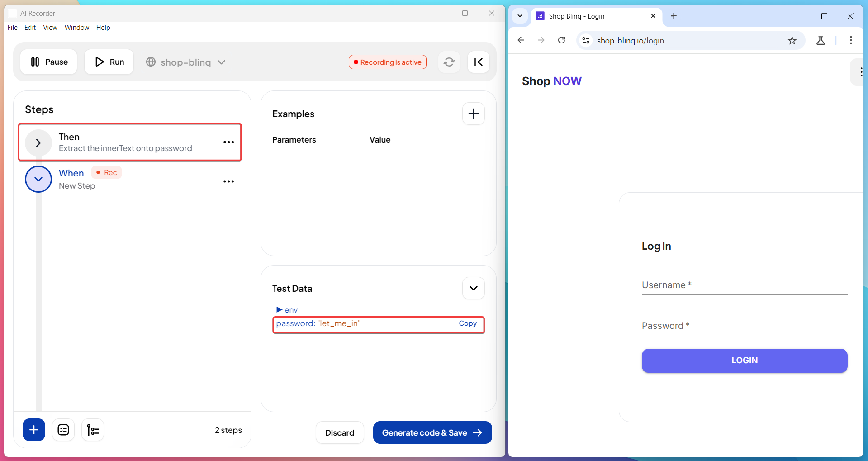868x461 pixels.
Task: Click the refresh icon in recorder toolbar
Action: [449, 62]
